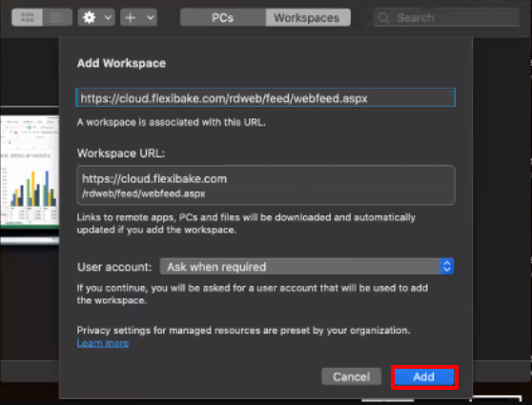Switch to the Workspaces tab
Image resolution: width=532 pixels, height=405 pixels.
tap(307, 17)
